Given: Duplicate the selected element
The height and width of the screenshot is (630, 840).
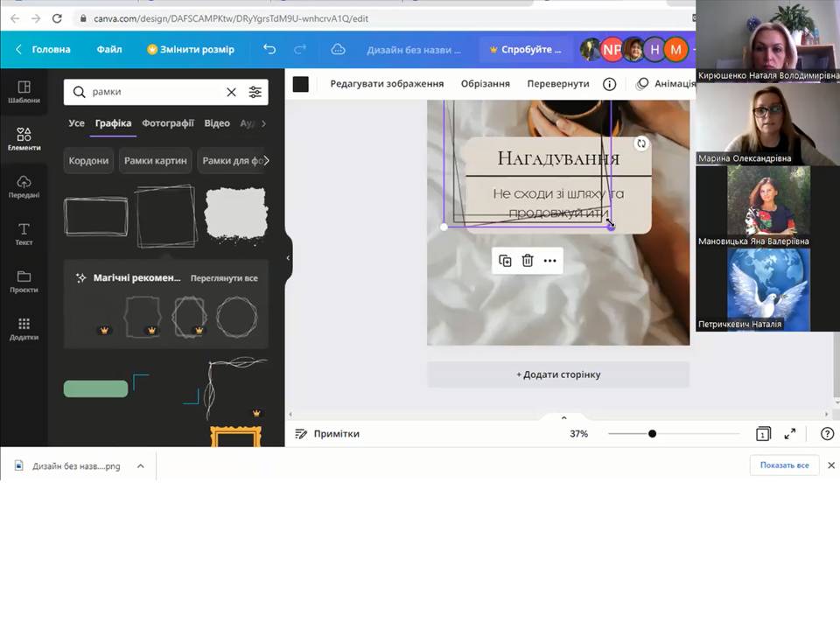Looking at the screenshot, I should tap(505, 261).
